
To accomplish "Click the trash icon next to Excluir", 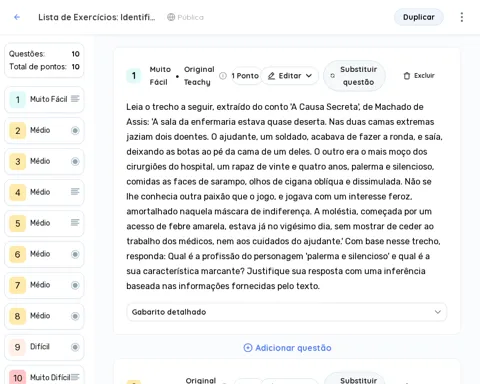I will [x=407, y=76].
